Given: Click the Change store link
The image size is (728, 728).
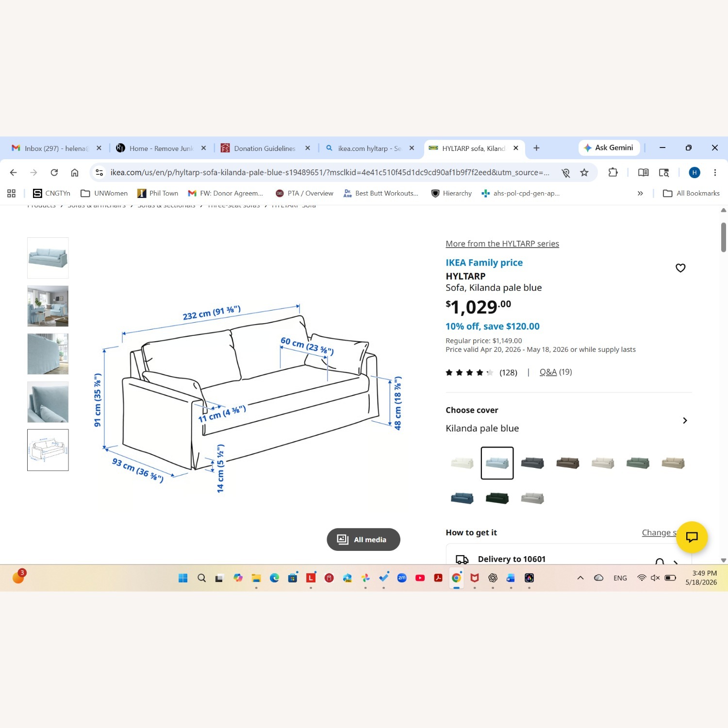Looking at the screenshot, I should 659,532.
